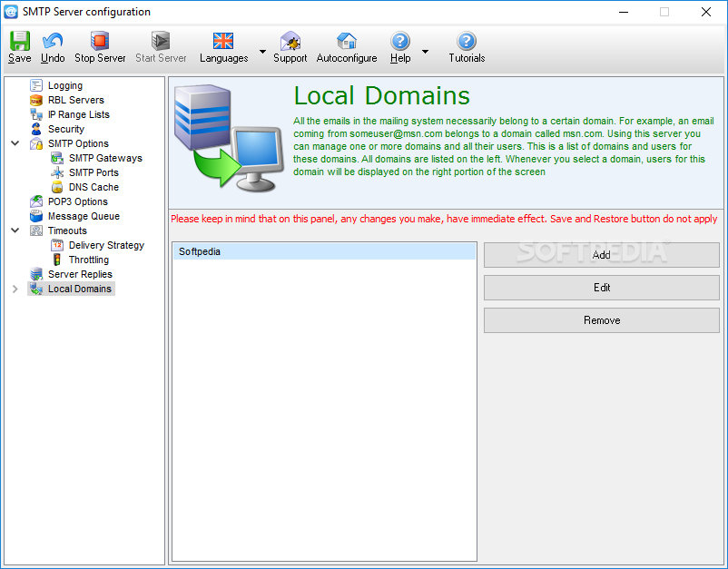This screenshot has width=728, height=569.
Task: Click the SMTP Gateways icon
Action: click(57, 158)
